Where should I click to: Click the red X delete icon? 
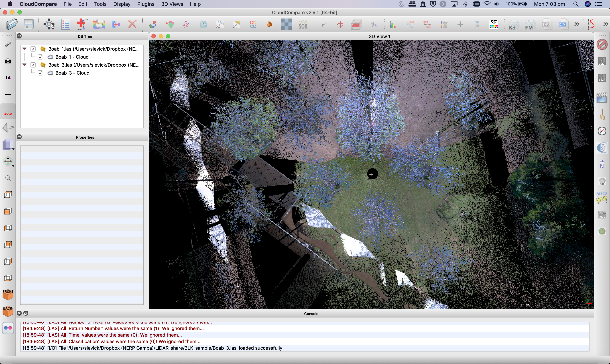132,24
